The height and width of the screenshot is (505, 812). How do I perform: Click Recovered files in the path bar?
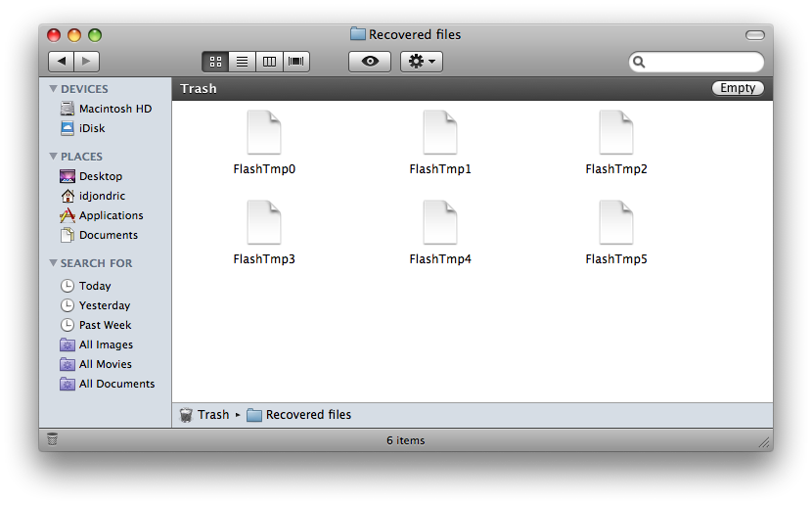(x=298, y=414)
